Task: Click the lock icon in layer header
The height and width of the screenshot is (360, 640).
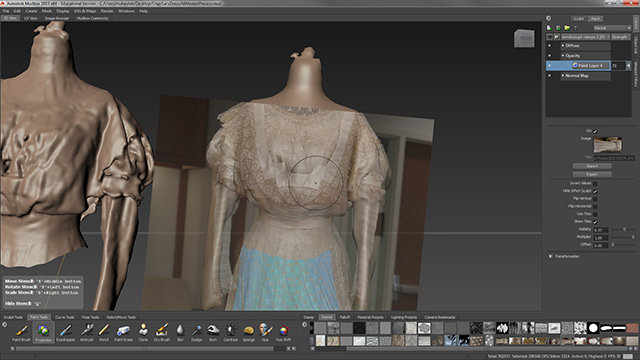Action: (x=556, y=37)
